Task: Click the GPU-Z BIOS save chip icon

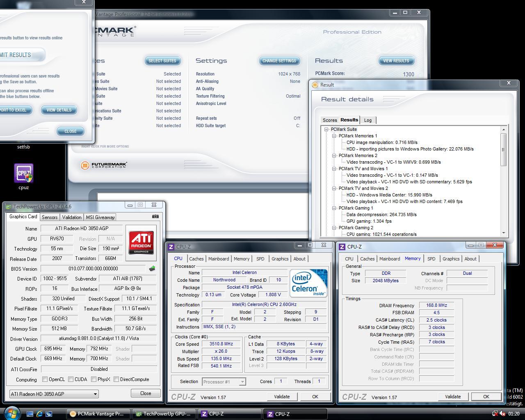Action: click(x=152, y=269)
